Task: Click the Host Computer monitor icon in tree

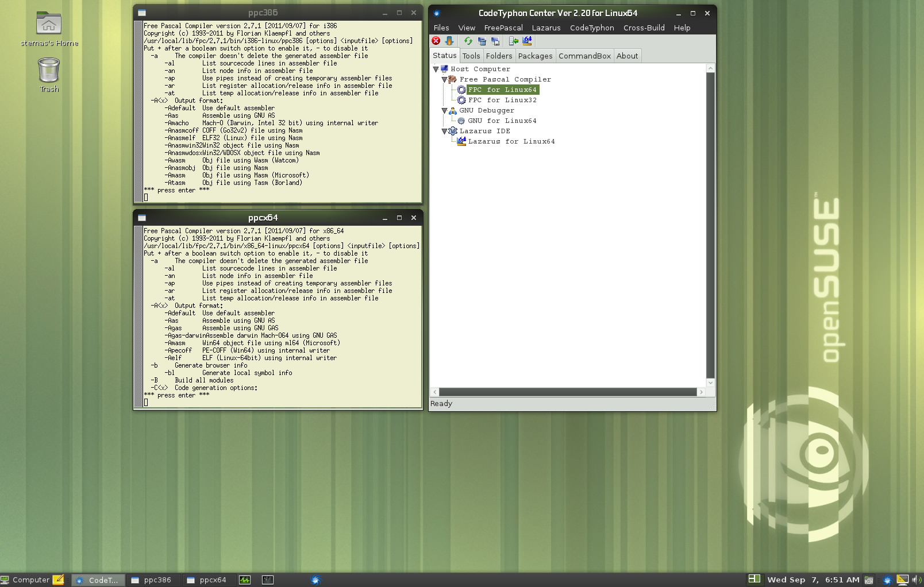Action: tap(444, 69)
